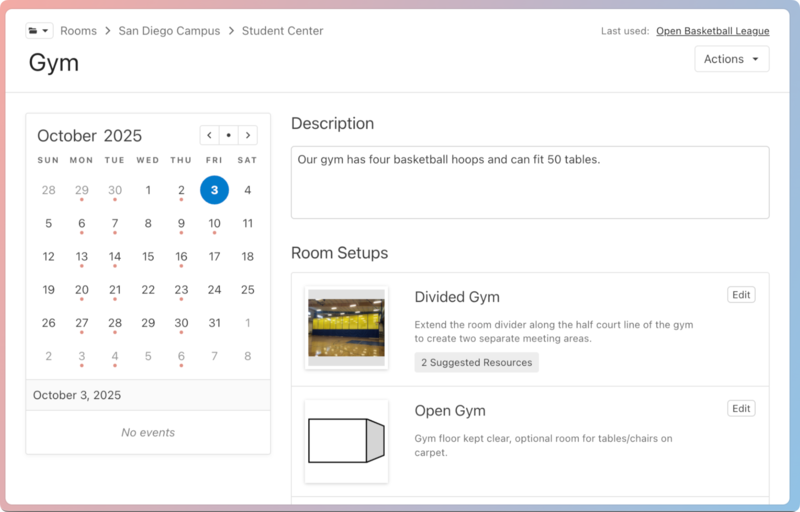This screenshot has height=512, width=800.
Task: Jump to today with the dot button
Action: (x=229, y=135)
